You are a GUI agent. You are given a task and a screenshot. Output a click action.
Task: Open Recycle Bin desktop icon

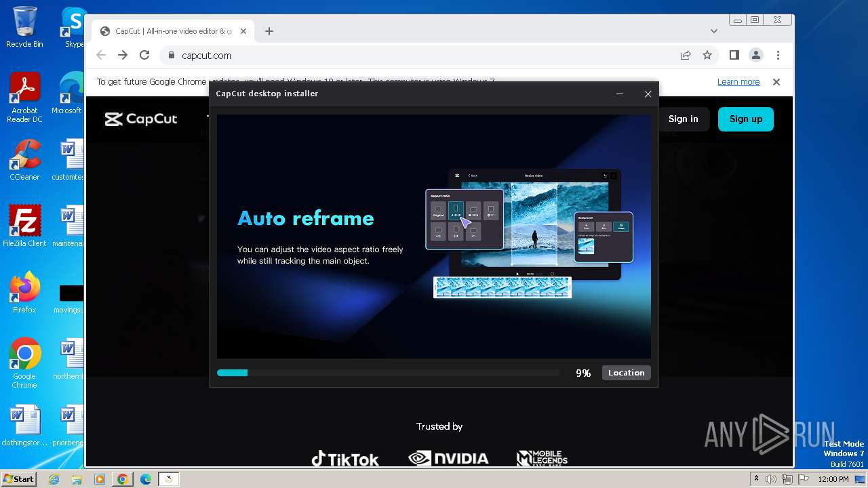pyautogui.click(x=24, y=27)
